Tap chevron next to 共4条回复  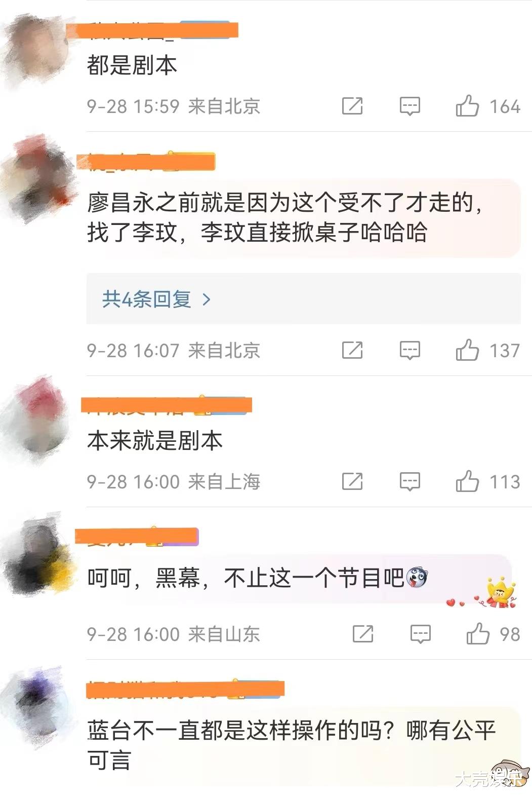tap(206, 299)
